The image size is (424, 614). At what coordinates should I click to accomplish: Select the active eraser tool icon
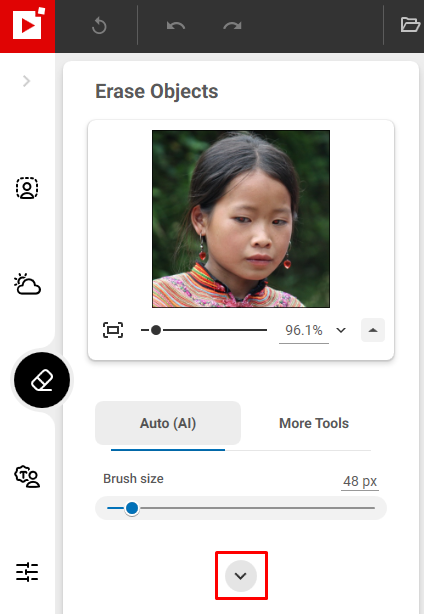pos(42,380)
